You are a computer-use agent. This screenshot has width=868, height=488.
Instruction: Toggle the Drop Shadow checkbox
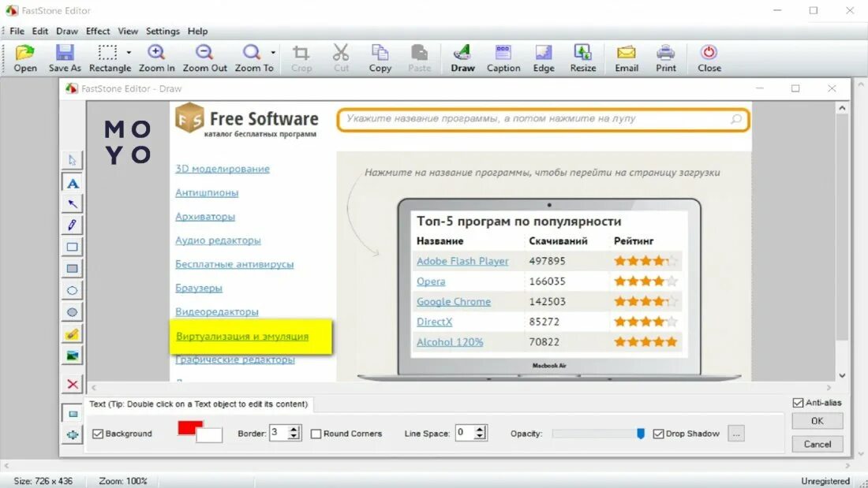coord(658,434)
